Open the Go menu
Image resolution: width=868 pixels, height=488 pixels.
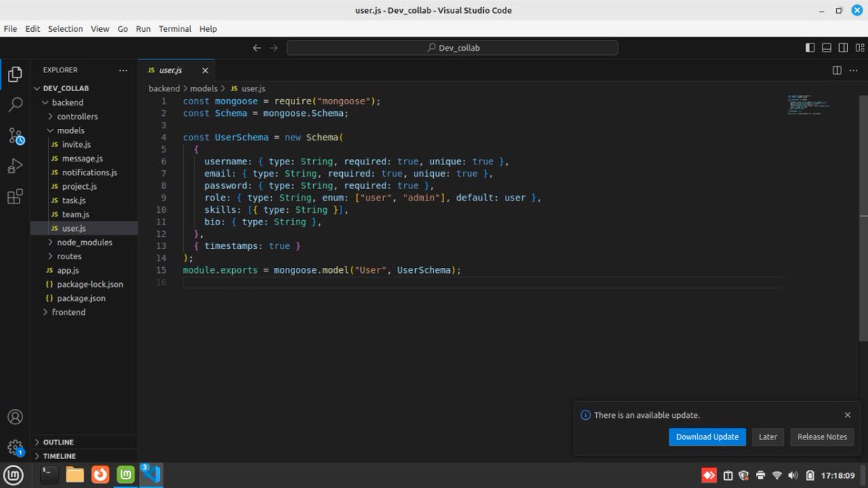click(x=123, y=29)
